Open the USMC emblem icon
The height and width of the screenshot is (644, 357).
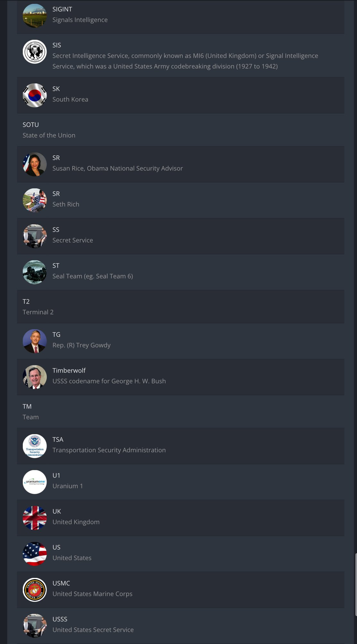tap(35, 590)
